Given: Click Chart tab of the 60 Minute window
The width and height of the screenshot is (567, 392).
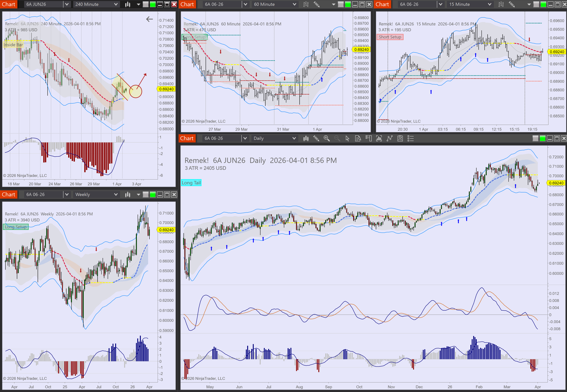Looking at the screenshot, I should [x=187, y=5].
